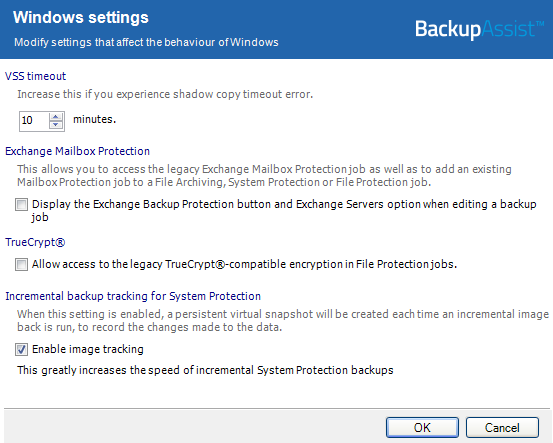This screenshot has width=553, height=443.
Task: Dismiss the dialog with Cancel
Action: point(502,427)
